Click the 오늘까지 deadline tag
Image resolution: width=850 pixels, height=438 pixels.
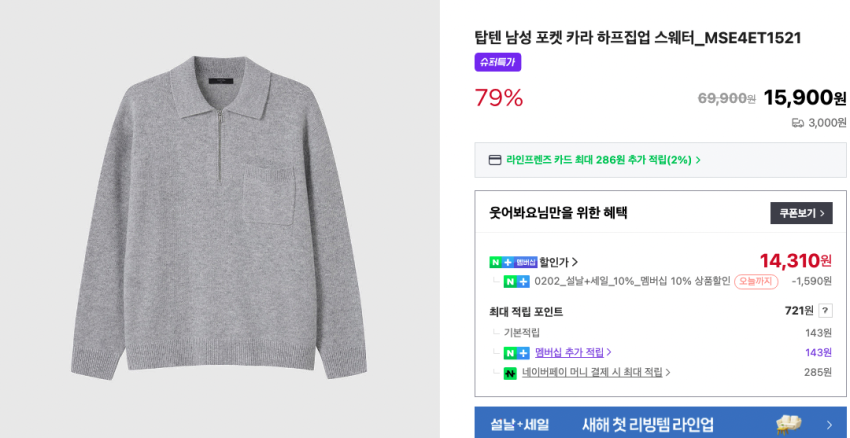(756, 282)
